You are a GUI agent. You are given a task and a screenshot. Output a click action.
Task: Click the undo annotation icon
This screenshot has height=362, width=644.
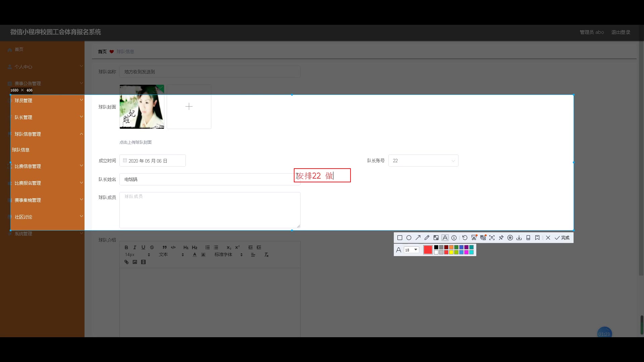pyautogui.click(x=465, y=238)
